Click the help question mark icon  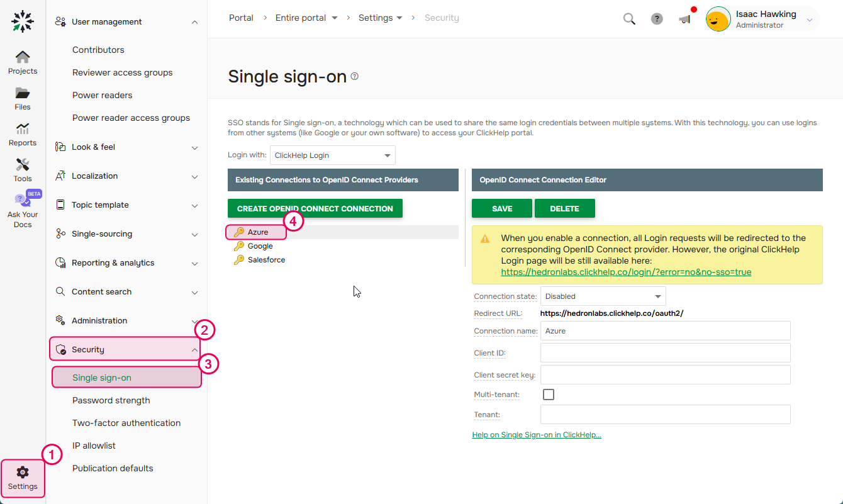(x=657, y=19)
